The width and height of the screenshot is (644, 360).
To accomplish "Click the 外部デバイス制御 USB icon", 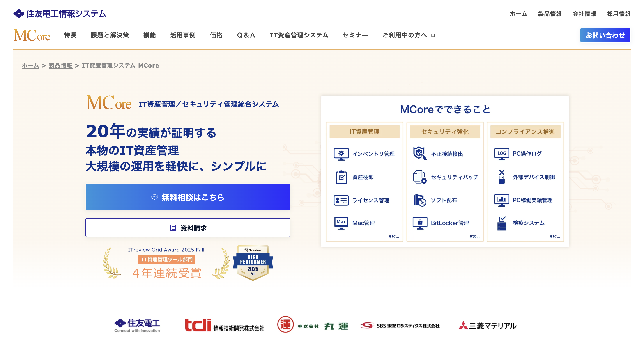I will tap(502, 177).
